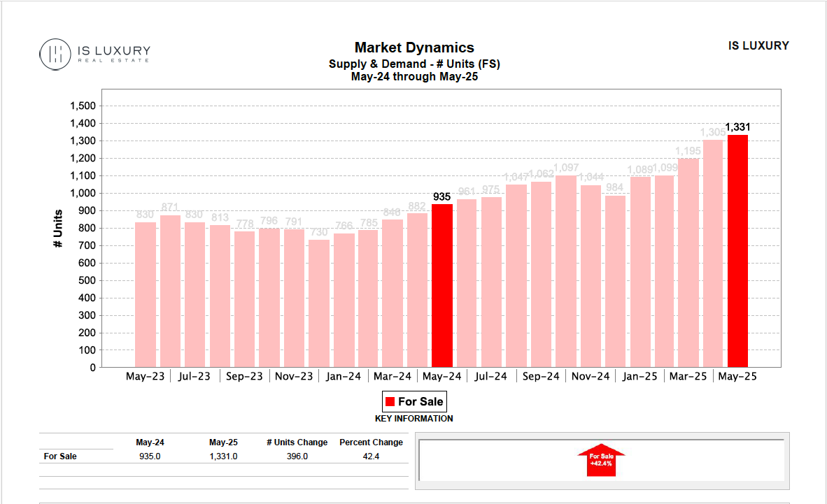Select the For Sale row label in table
Image resolution: width=827 pixels, height=504 pixels.
[60, 456]
